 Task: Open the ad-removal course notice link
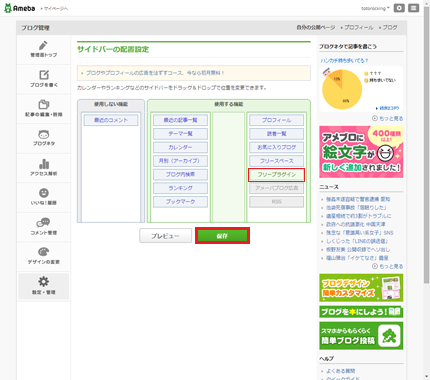pyautogui.click(x=155, y=73)
